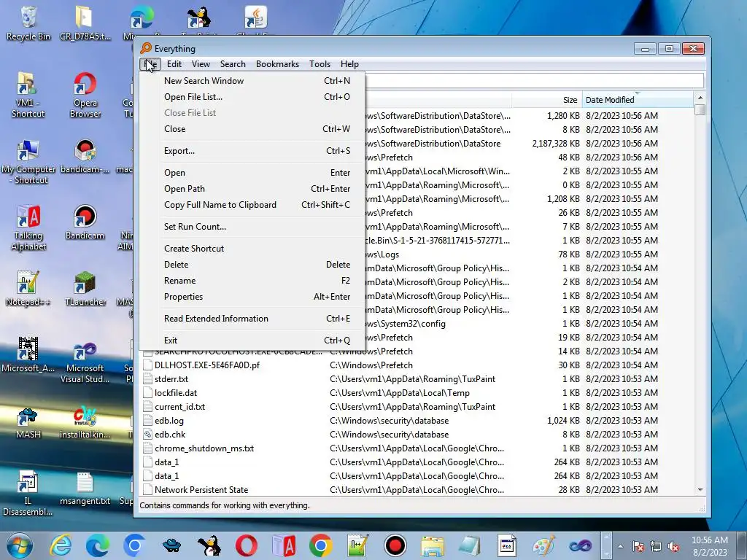Sort by the Date Modified column header
The image size is (747, 560).
coord(638,100)
